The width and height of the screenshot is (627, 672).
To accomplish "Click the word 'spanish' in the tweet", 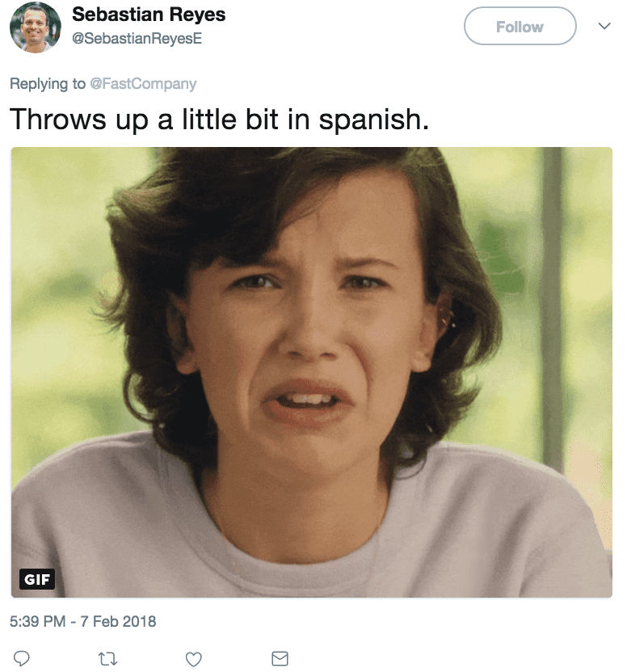I will coord(370,120).
